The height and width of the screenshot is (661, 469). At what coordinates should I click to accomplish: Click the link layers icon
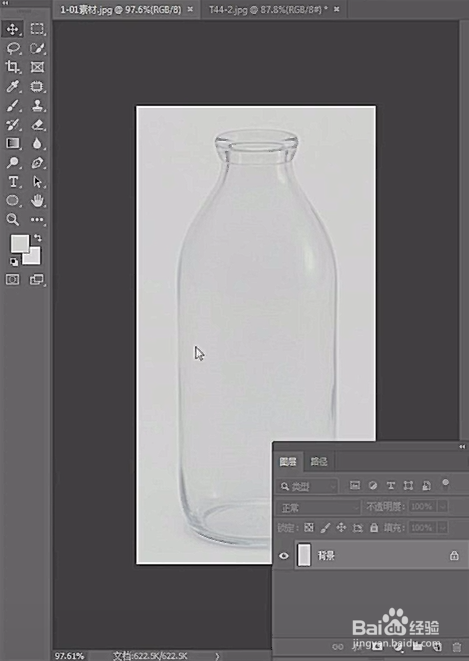[338, 647]
